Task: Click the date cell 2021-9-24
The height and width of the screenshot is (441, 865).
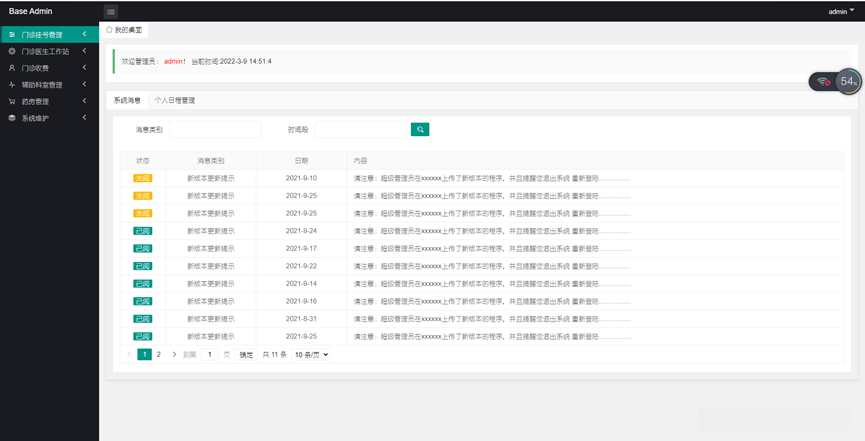Action: coord(301,231)
